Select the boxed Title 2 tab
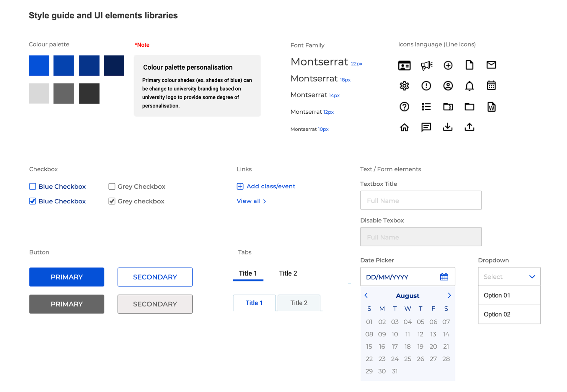The width and height of the screenshot is (567, 392). pos(299,303)
